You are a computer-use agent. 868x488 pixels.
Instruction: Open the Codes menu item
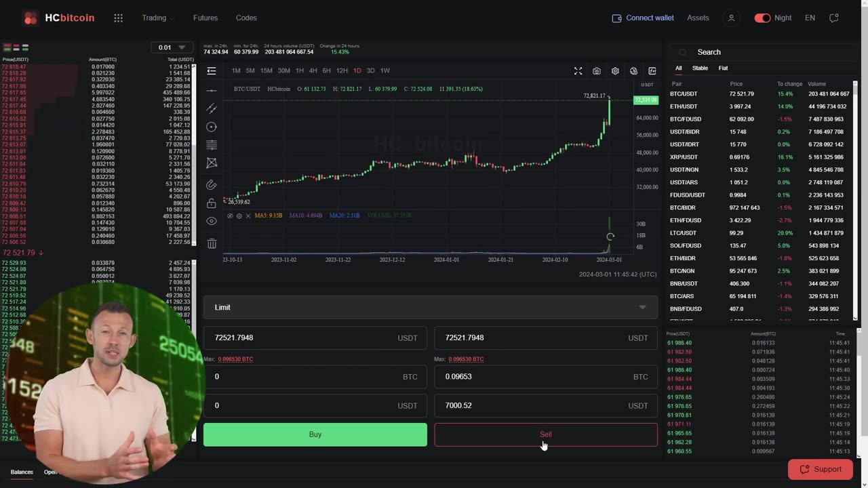click(x=246, y=18)
